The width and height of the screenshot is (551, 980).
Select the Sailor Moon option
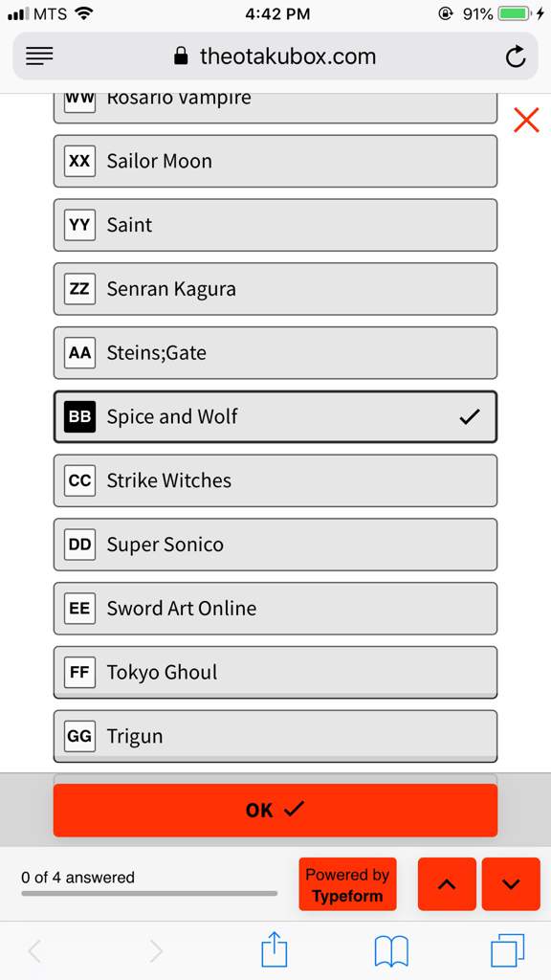click(x=275, y=161)
